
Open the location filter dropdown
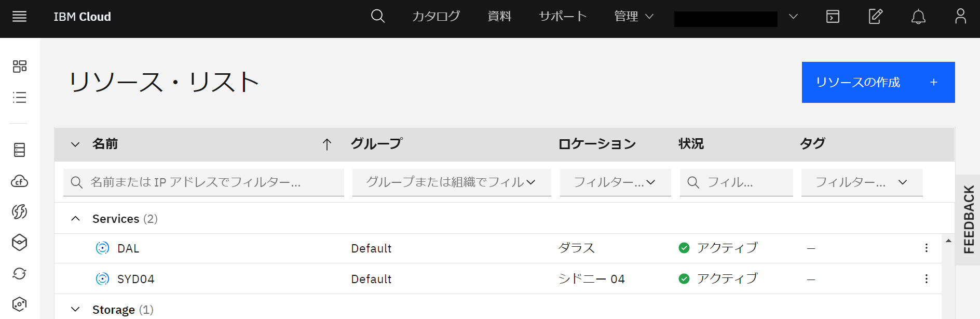(x=615, y=182)
